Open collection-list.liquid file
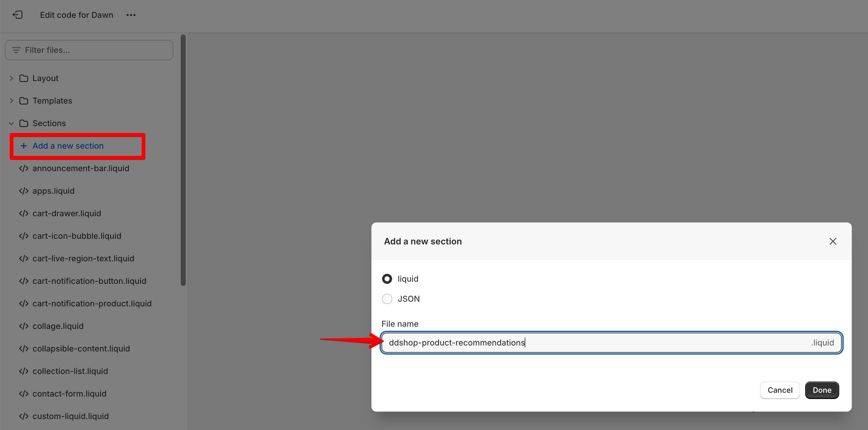The height and width of the screenshot is (430, 868). coord(70,371)
